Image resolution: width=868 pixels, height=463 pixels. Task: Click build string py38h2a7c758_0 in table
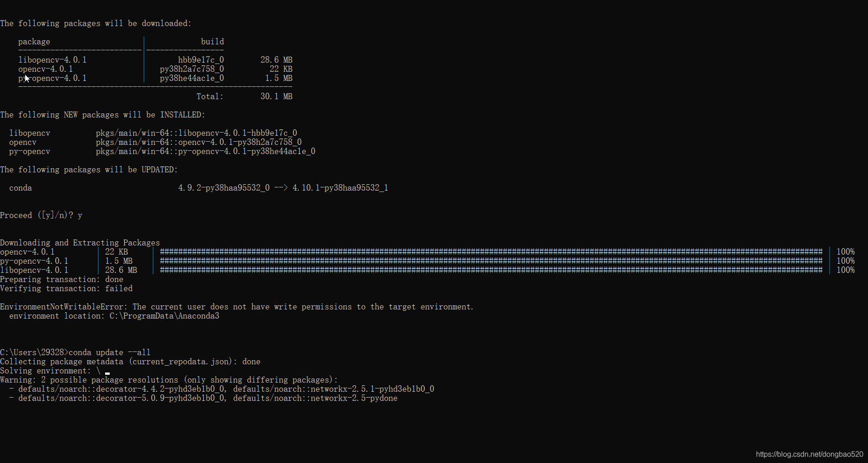point(192,69)
